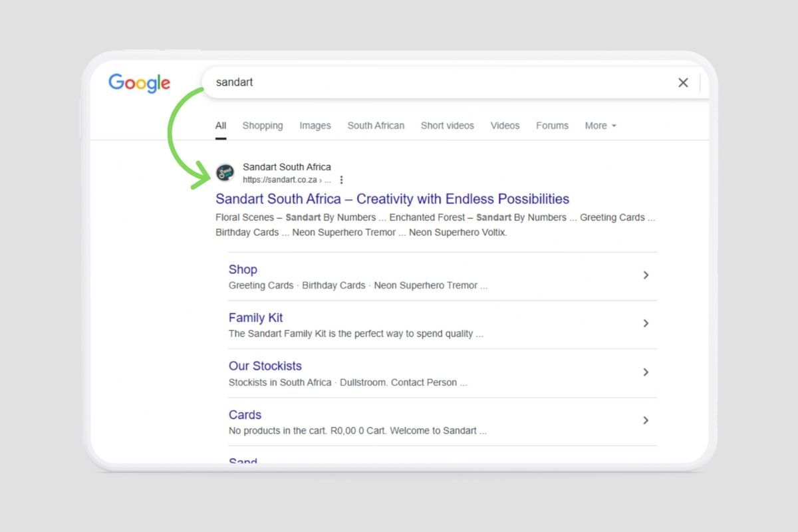Click the Sandart South Africa site name

click(x=287, y=167)
